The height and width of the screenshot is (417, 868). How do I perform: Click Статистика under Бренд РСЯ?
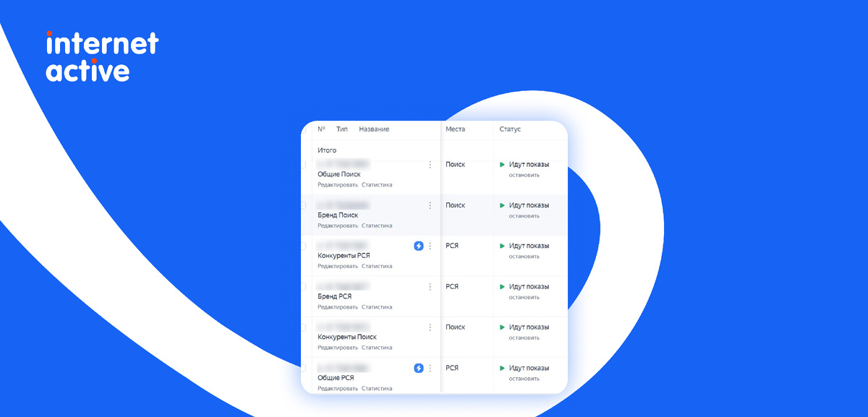click(377, 307)
